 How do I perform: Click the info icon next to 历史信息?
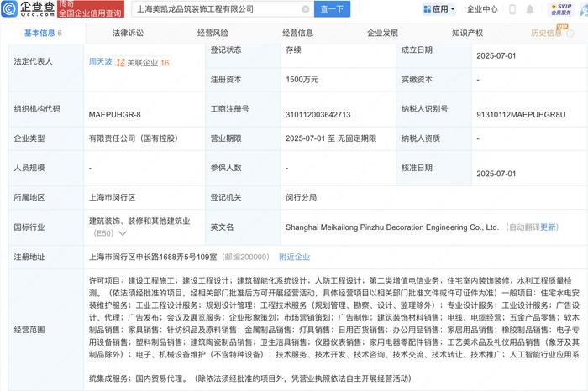(x=570, y=34)
